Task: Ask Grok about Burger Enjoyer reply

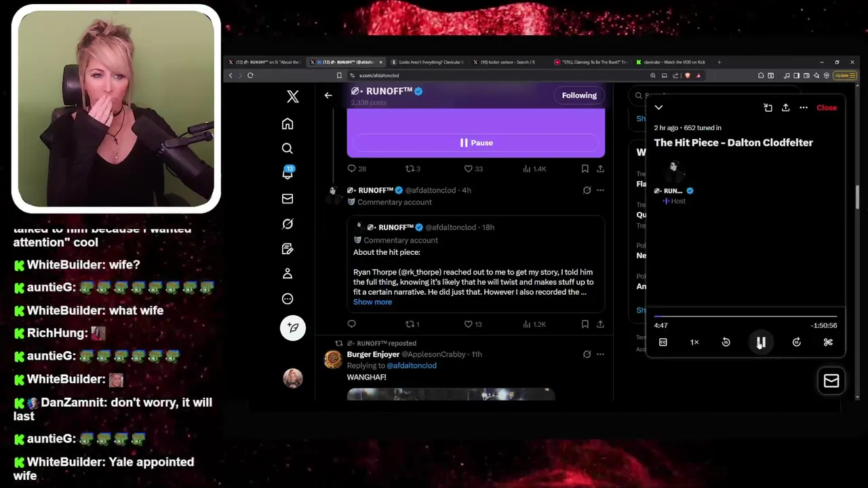Action: 587,354
